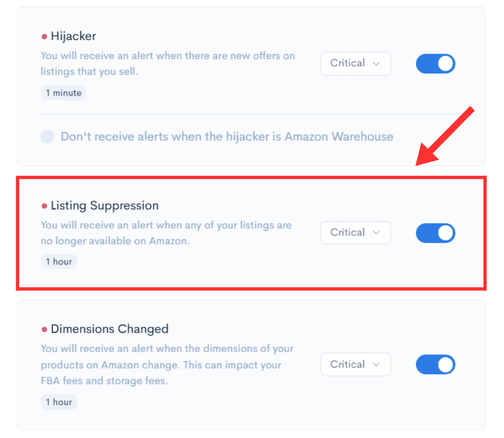
Task: Open the Listing Suppression Critical priority dropdown
Action: pos(356,233)
